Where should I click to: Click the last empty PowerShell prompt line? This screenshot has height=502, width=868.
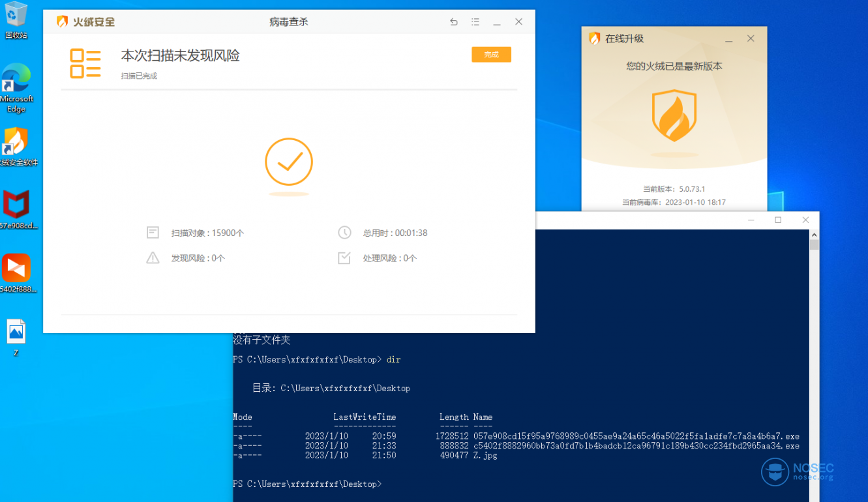(307, 484)
